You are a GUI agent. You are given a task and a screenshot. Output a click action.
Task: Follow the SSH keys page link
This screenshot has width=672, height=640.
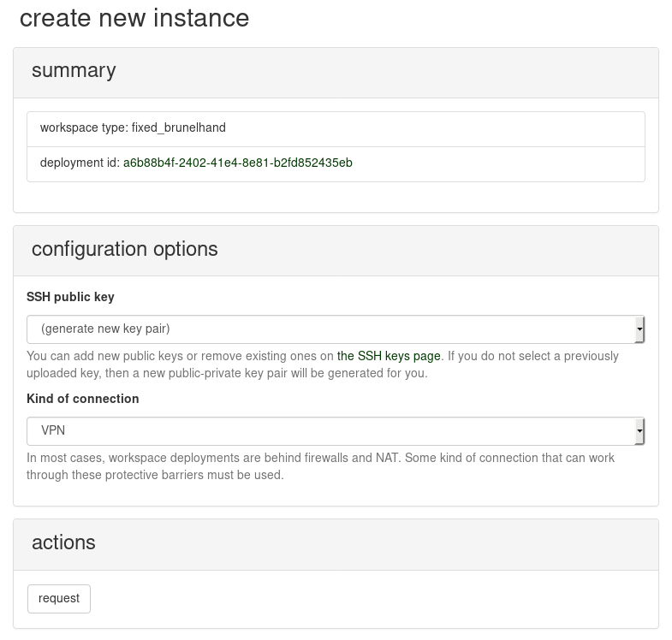coord(389,356)
